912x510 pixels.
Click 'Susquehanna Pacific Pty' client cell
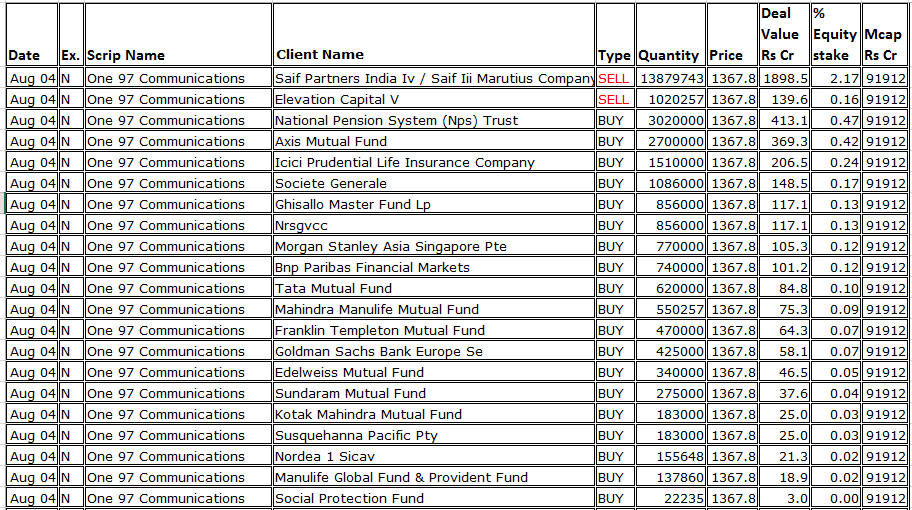coord(434,434)
